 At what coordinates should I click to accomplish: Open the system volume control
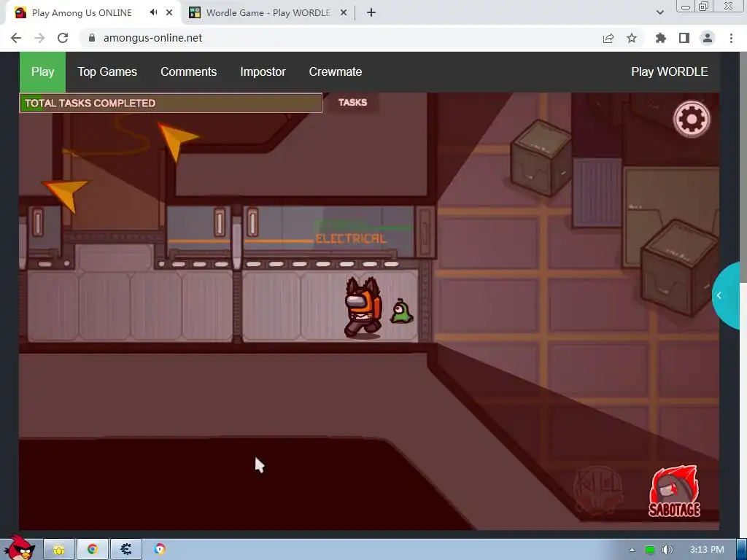click(667, 550)
